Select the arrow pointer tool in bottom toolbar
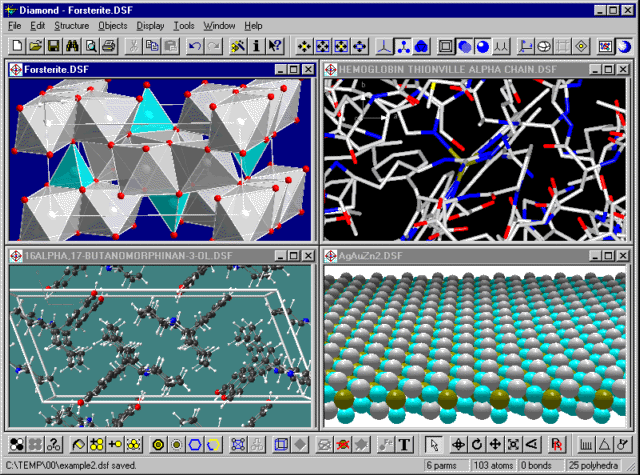Screen dimensions: 640x475 [432, 444]
